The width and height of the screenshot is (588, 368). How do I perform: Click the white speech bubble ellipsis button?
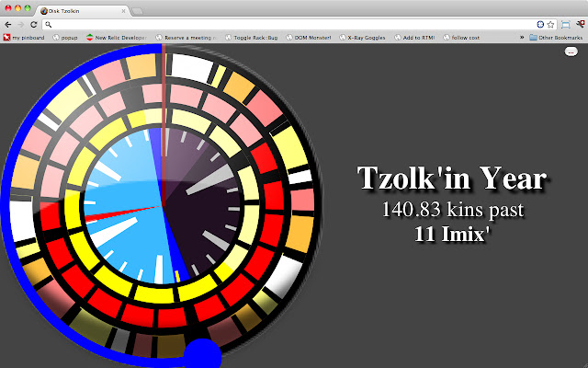click(571, 52)
